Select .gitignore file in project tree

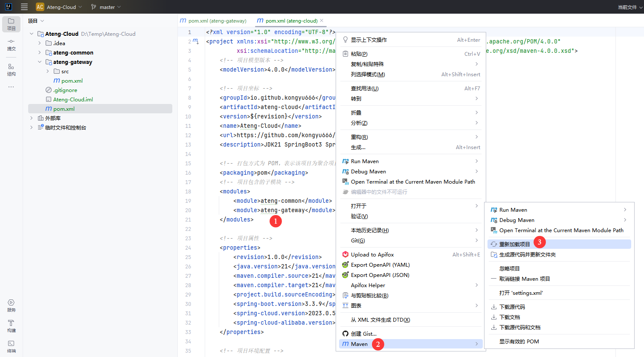click(x=65, y=90)
